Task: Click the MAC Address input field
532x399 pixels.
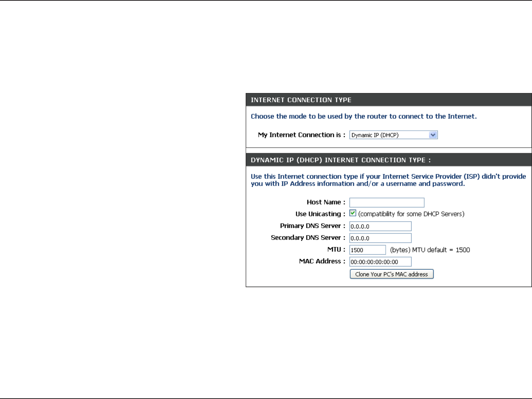Action: point(381,262)
